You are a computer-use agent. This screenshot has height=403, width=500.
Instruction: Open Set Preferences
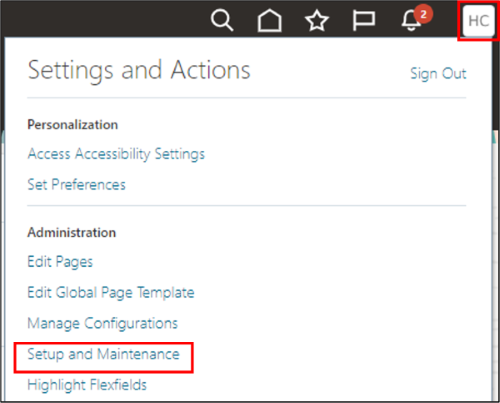(x=76, y=184)
